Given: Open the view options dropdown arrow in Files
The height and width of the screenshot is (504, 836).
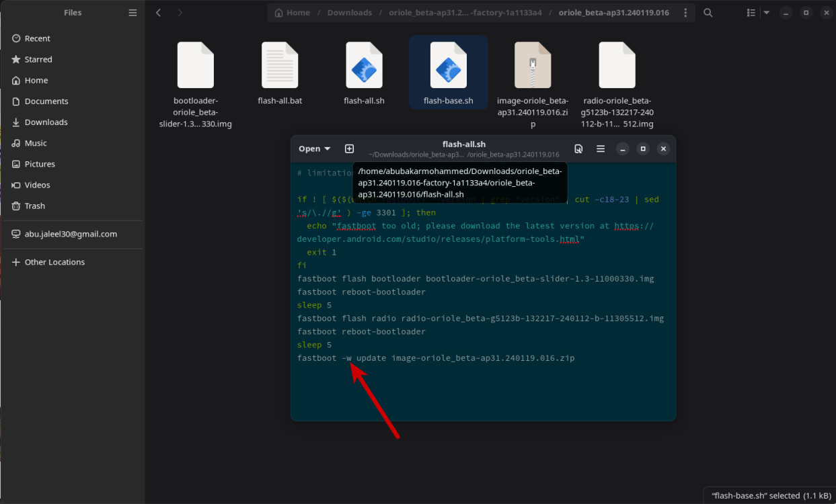Looking at the screenshot, I should (765, 12).
